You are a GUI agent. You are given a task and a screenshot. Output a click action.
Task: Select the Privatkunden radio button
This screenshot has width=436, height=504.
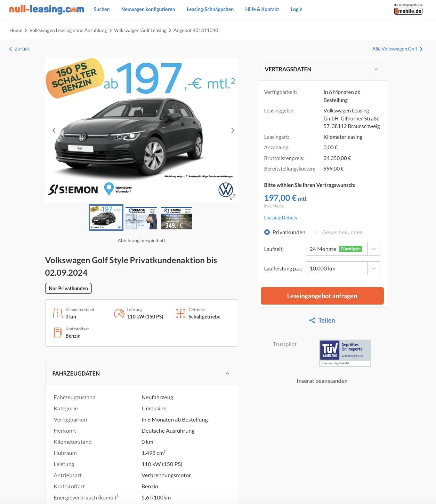pos(267,232)
